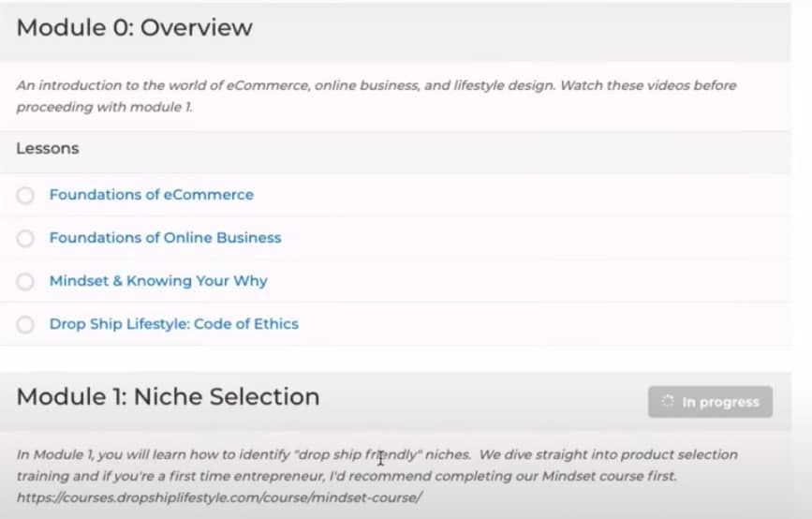This screenshot has width=812, height=519.
Task: Click empty area of Module 1 header bar
Action: (487, 397)
